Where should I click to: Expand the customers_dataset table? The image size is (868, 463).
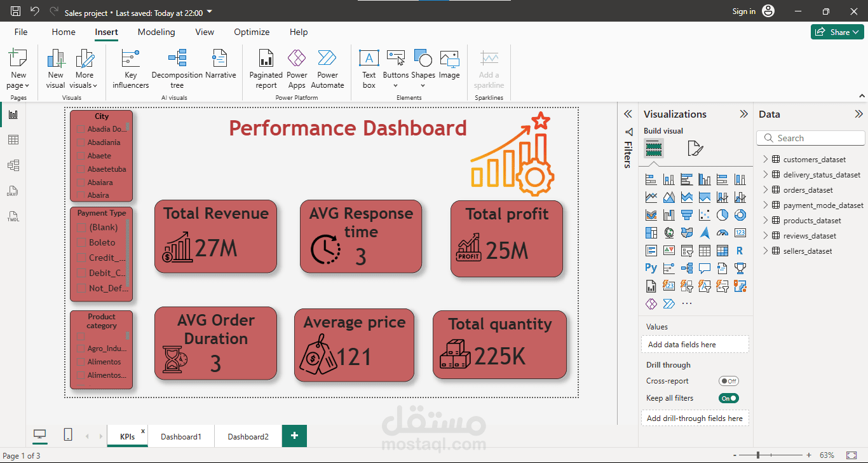coord(765,159)
